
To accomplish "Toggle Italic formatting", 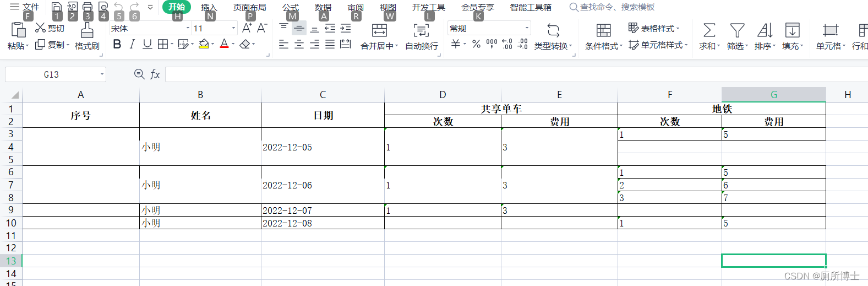I will click(132, 44).
